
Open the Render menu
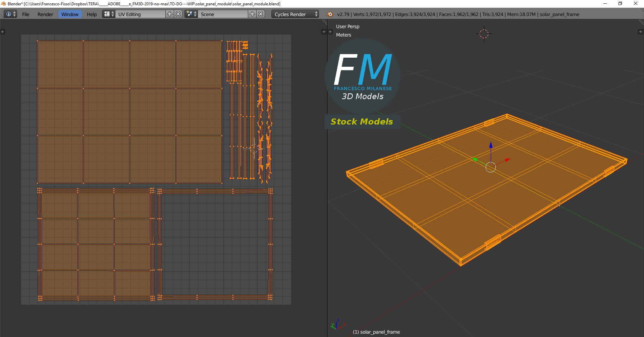click(x=45, y=14)
